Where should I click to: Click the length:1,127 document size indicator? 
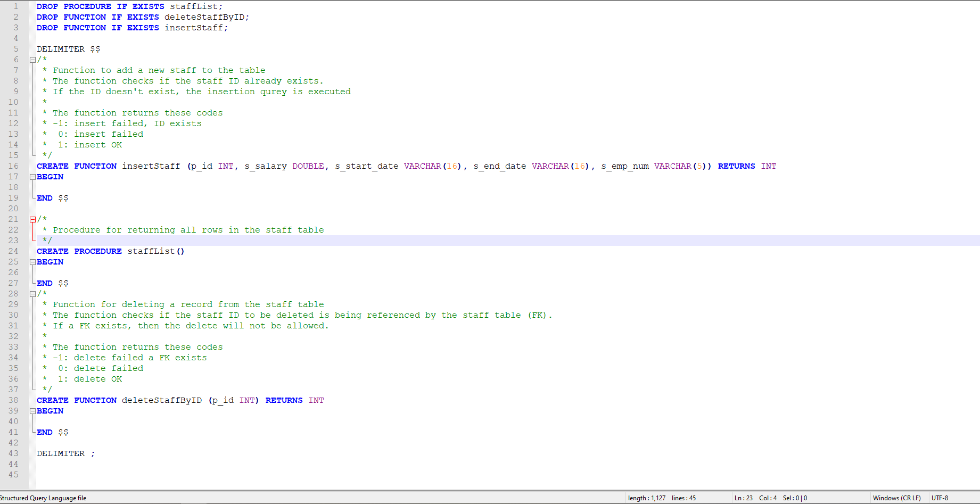(x=647, y=498)
